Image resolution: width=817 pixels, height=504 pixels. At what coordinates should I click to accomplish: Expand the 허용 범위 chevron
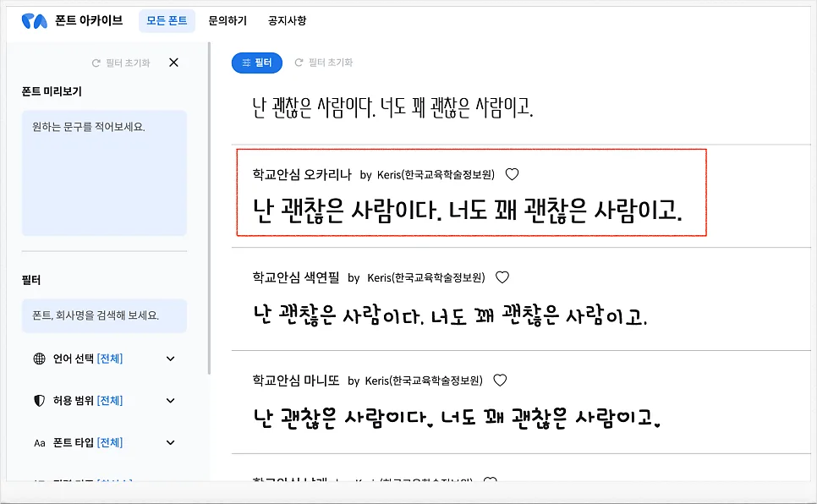click(x=170, y=401)
